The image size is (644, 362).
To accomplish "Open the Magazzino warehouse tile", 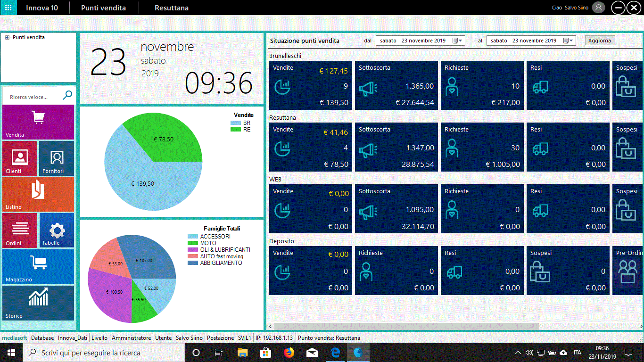I will click(x=38, y=267).
